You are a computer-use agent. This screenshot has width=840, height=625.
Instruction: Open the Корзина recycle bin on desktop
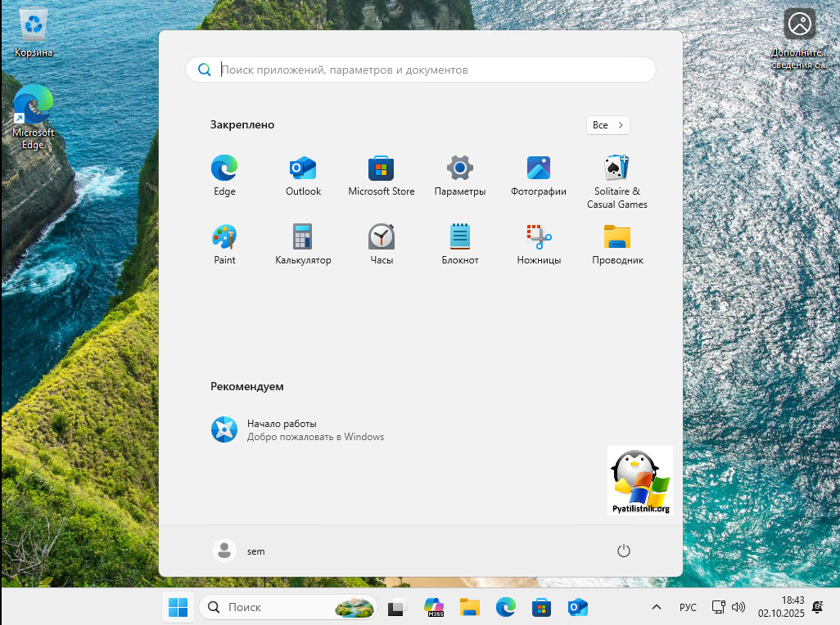(x=34, y=33)
